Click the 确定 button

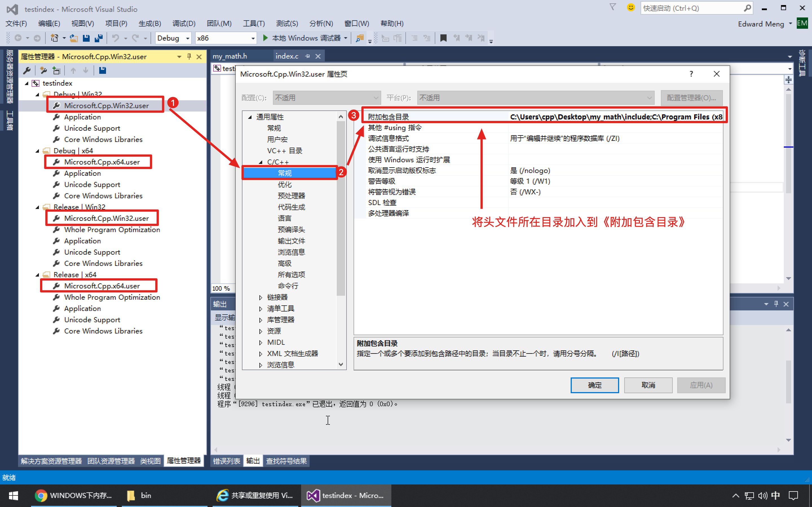(594, 385)
